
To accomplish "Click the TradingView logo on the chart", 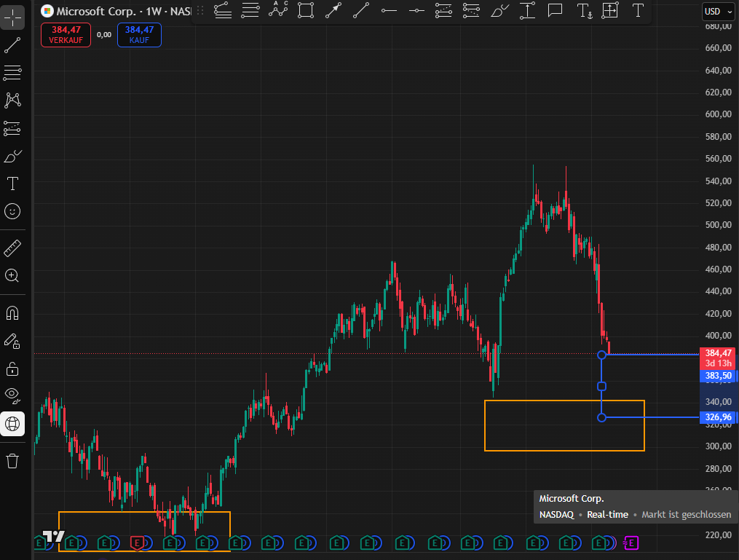I will click(x=53, y=536).
